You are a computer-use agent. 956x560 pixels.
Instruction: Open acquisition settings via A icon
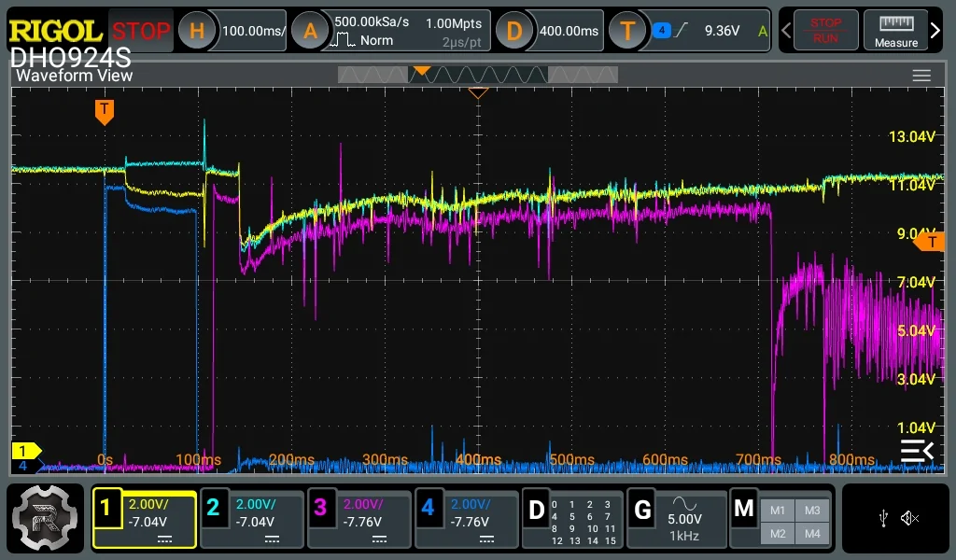pyautogui.click(x=310, y=31)
